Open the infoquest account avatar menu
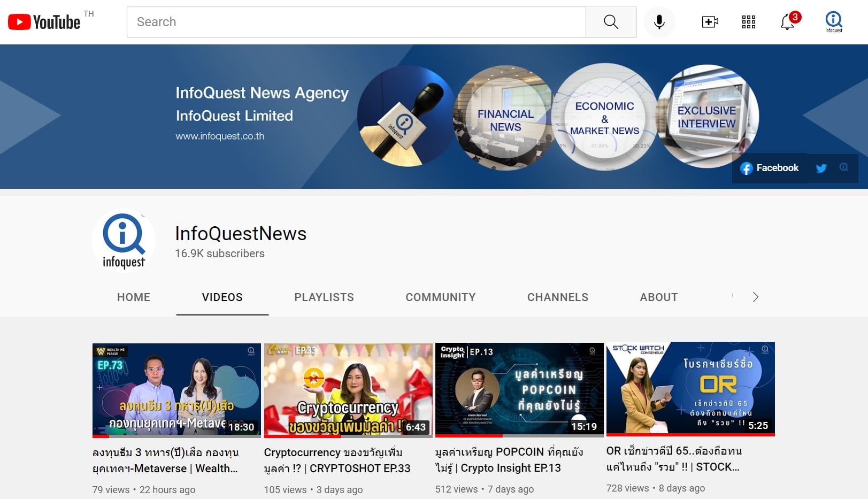868x499 pixels. tap(834, 22)
